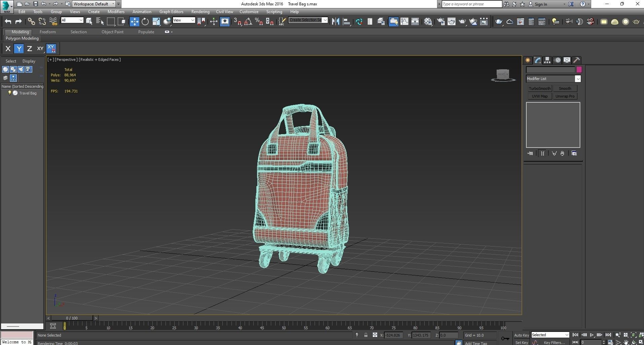Toggle Auto Key animation mode
644x345 pixels.
(x=521, y=335)
